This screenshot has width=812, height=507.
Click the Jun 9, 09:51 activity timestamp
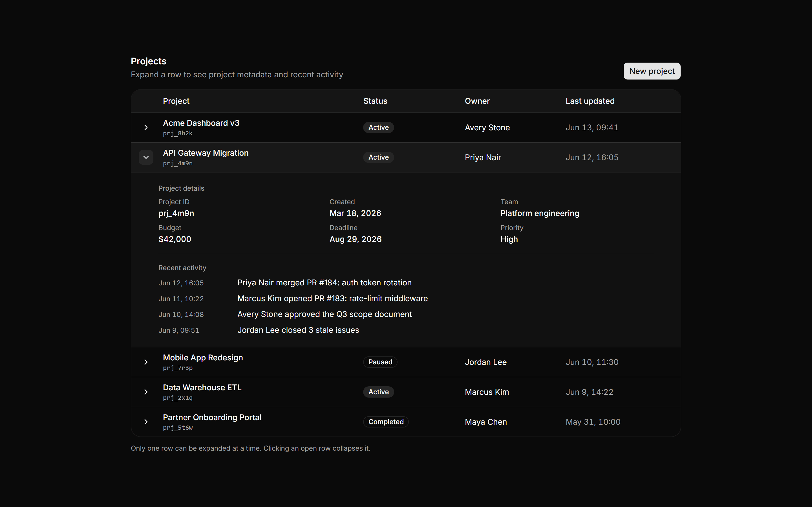[179, 330]
